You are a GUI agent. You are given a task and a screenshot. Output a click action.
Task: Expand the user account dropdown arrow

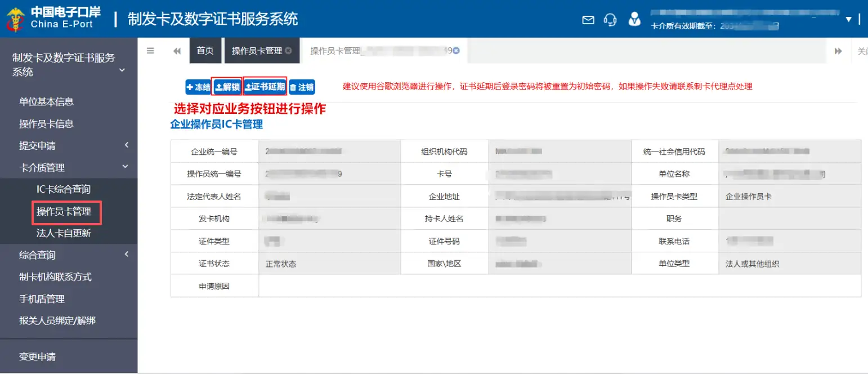click(x=849, y=20)
